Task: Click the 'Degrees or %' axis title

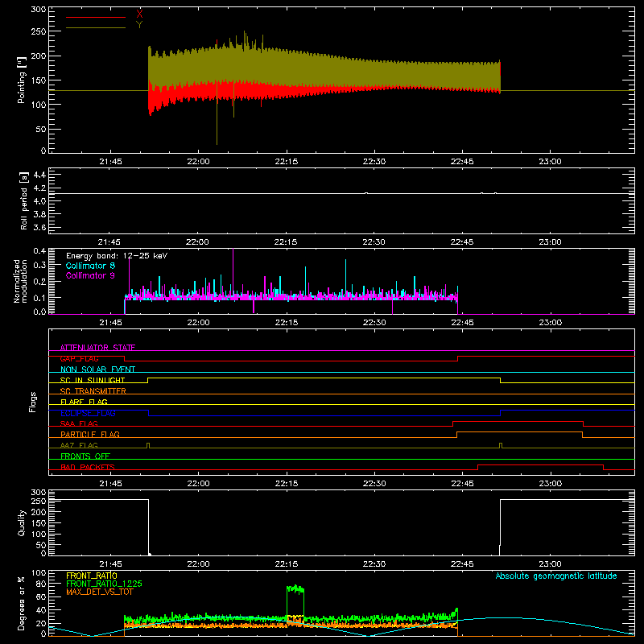Action: click(x=22, y=603)
